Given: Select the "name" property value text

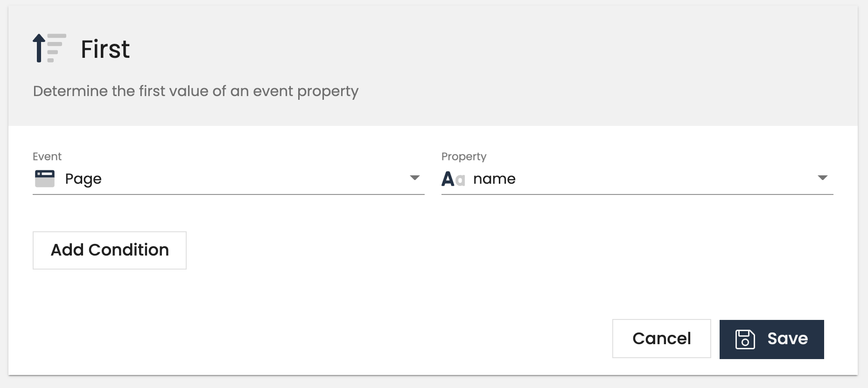Looking at the screenshot, I should (x=494, y=179).
